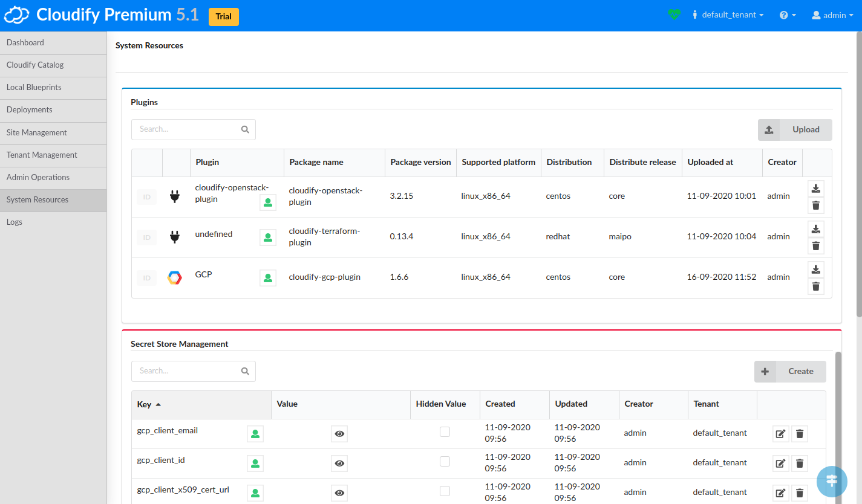Open the admin user menu
The width and height of the screenshot is (862, 504).
(x=832, y=15)
